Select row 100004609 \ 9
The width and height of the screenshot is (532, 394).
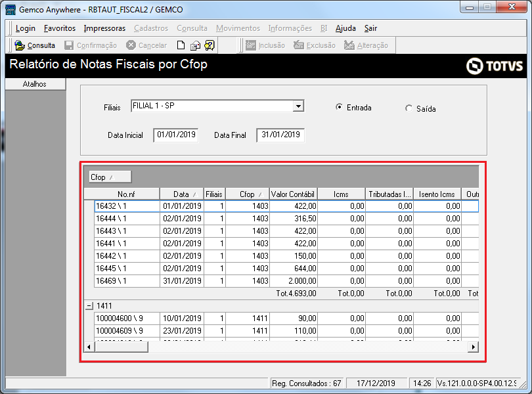[286, 331]
